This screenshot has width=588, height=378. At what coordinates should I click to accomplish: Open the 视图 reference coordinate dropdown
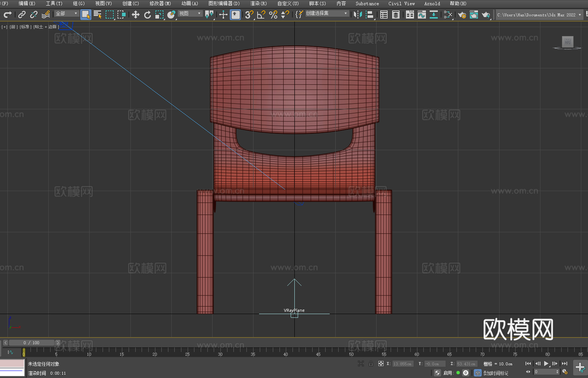pyautogui.click(x=190, y=13)
